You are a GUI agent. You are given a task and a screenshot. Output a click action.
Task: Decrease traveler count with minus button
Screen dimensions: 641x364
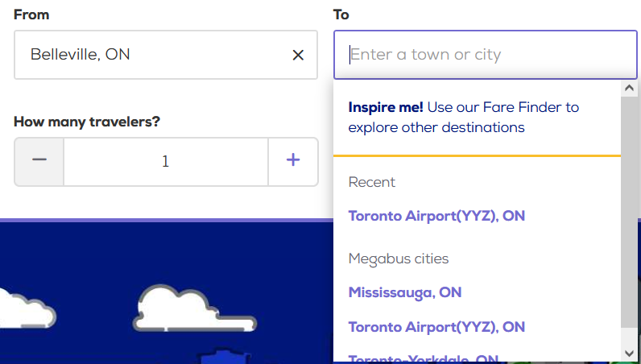[x=39, y=160]
